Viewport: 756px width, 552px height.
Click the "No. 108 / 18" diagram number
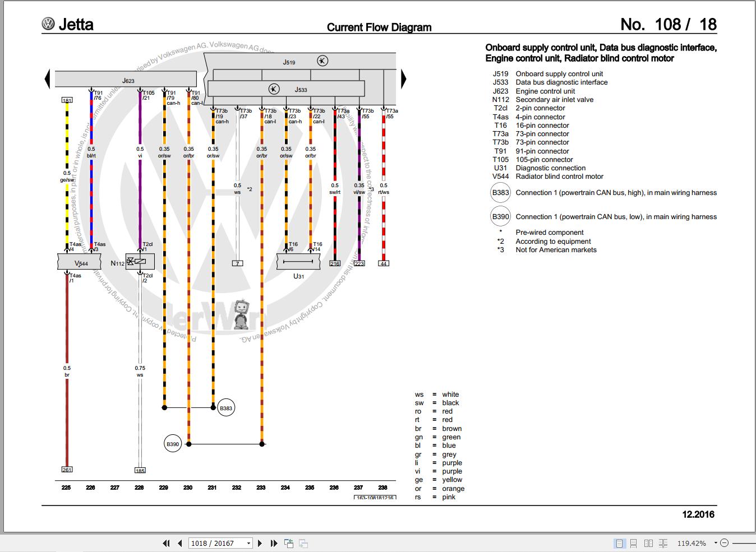coord(669,24)
